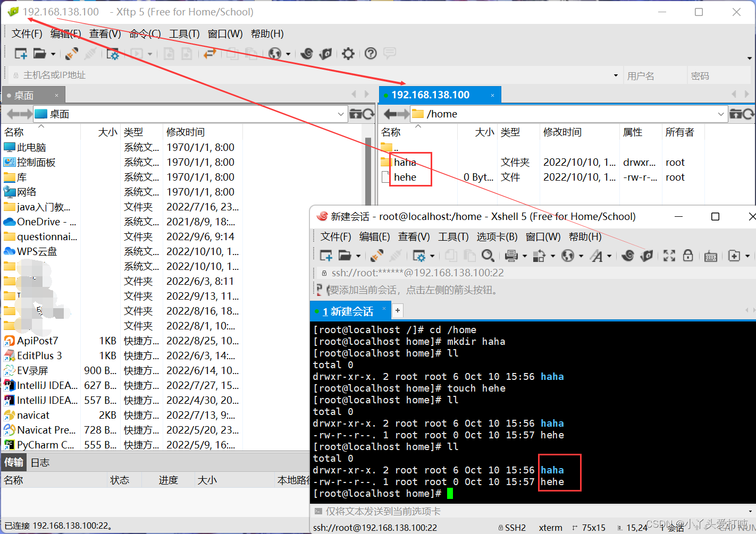Click refresh icon in remote pane
Screen dimensions: 756x534
tap(749, 114)
